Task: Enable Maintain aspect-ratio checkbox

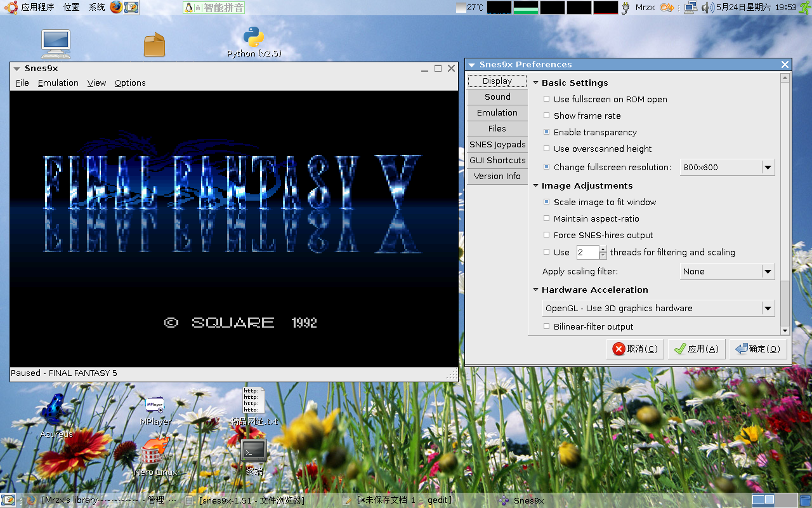Action: point(547,218)
